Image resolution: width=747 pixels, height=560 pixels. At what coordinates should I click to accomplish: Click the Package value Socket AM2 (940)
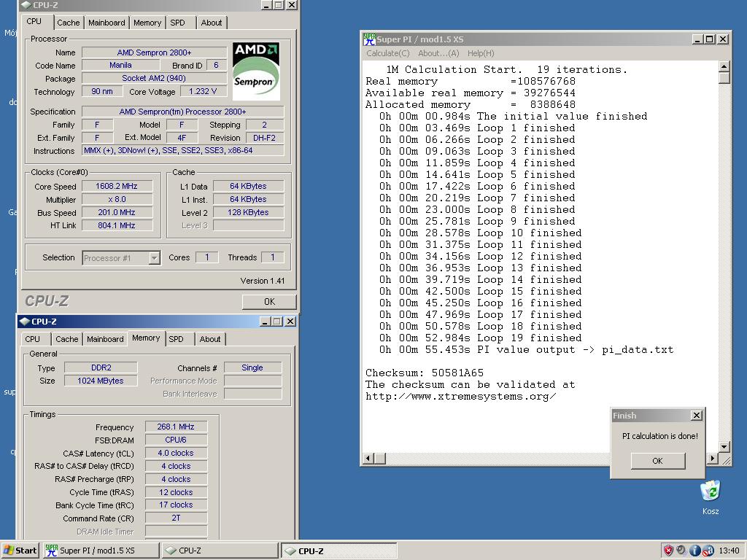(155, 78)
